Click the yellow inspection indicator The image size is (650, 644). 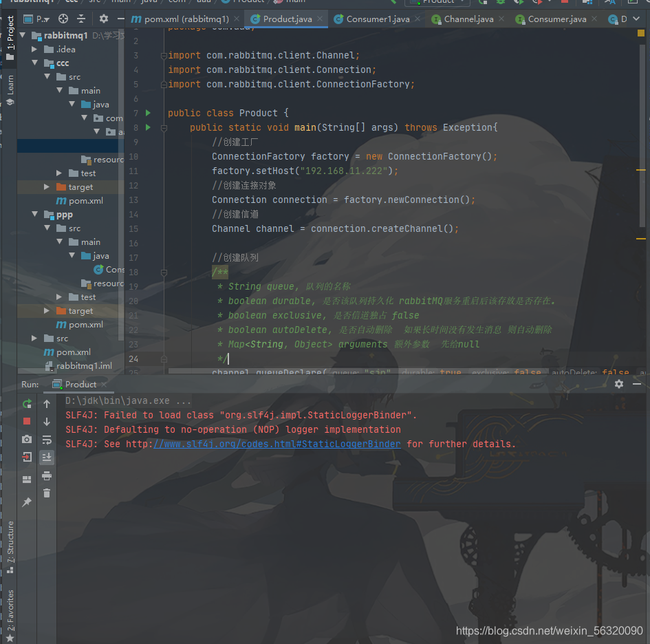[x=641, y=33]
